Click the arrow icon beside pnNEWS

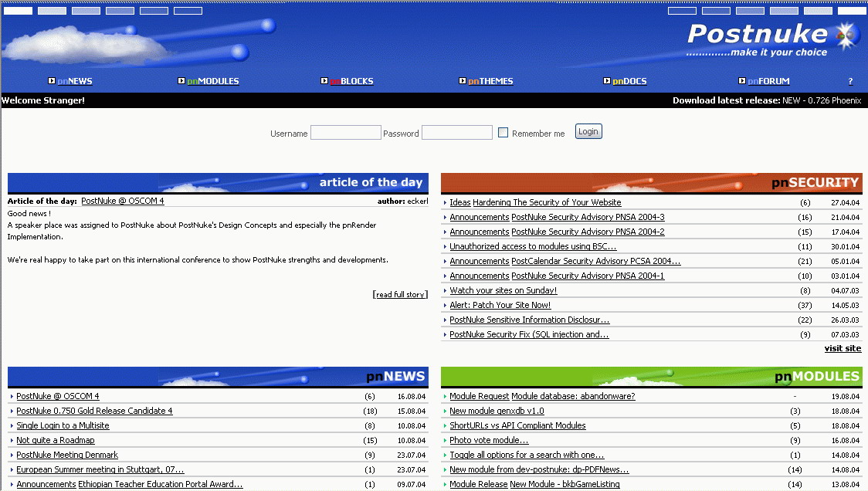(52, 81)
